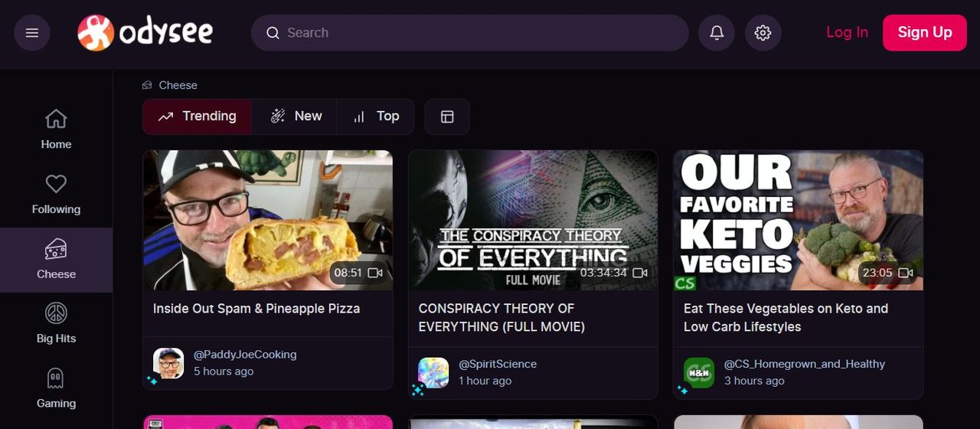Open the hamburger menu in the header
Image resolution: width=980 pixels, height=429 pixels.
(x=32, y=33)
